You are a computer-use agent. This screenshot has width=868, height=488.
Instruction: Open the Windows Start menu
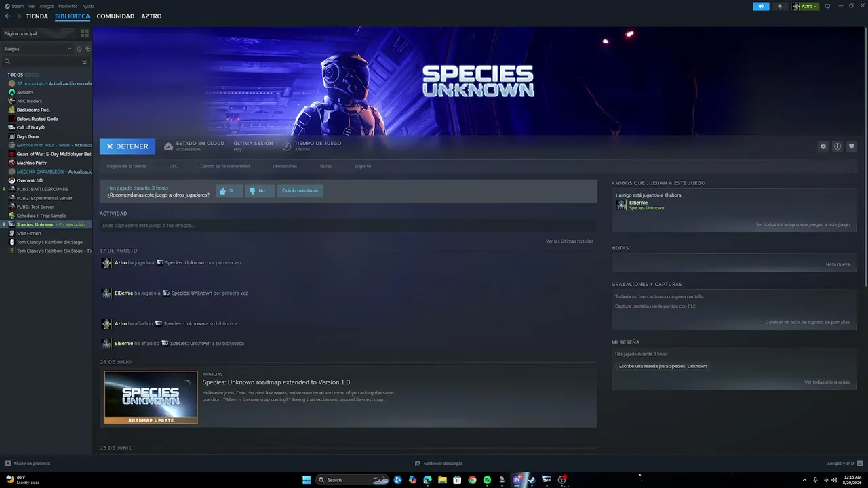point(307,480)
